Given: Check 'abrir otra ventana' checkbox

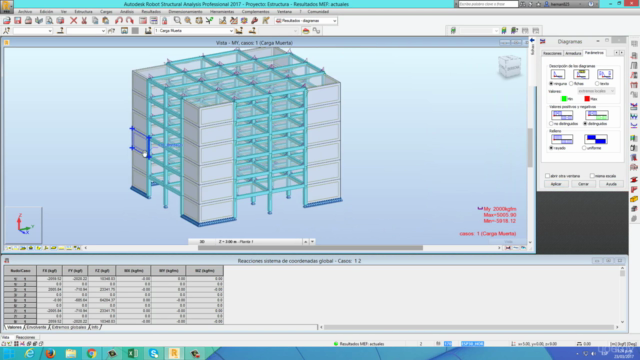Looking at the screenshot, I should tap(548, 176).
